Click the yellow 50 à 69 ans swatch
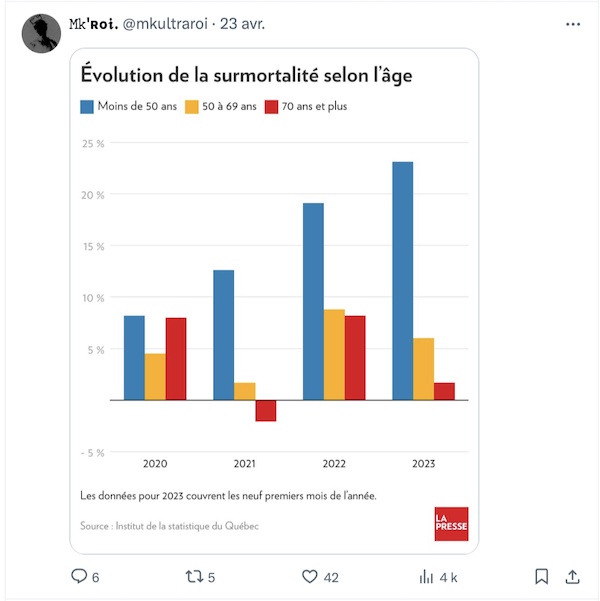This screenshot has height=601, width=600. (x=192, y=107)
